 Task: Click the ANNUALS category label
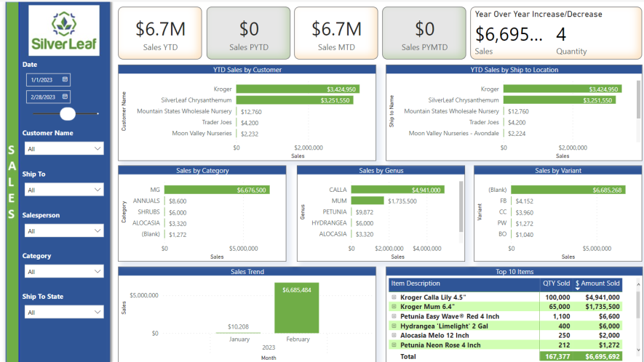pyautogui.click(x=146, y=201)
